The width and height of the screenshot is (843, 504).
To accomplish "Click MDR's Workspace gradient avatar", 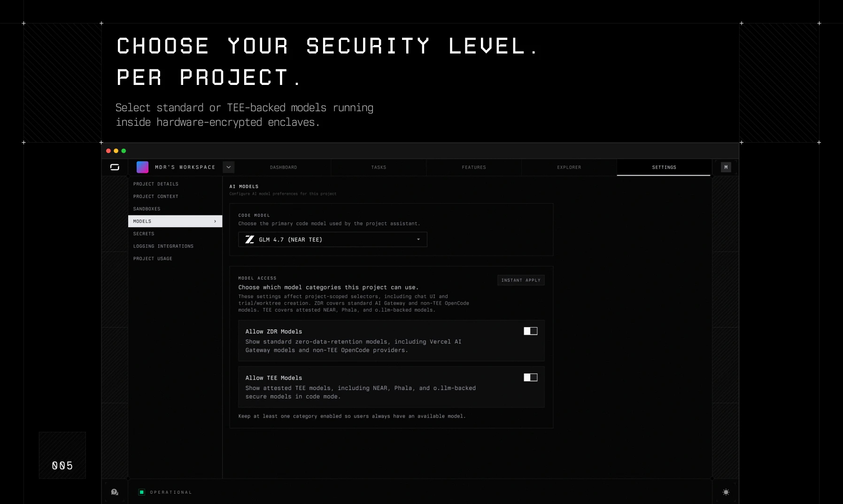I will click(142, 167).
